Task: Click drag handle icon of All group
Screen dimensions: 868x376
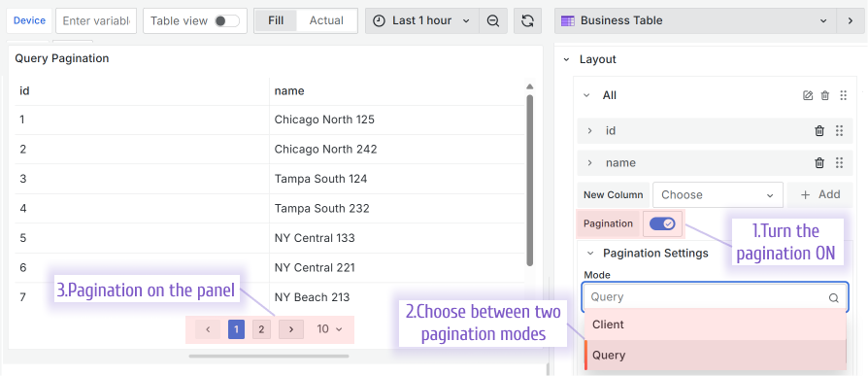Action: 843,95
